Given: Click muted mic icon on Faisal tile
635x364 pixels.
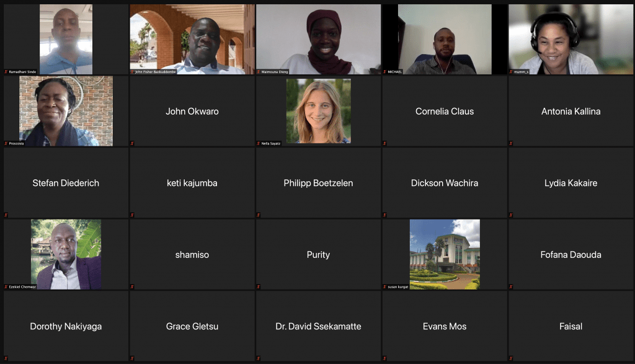Looking at the screenshot, I should coord(511,358).
